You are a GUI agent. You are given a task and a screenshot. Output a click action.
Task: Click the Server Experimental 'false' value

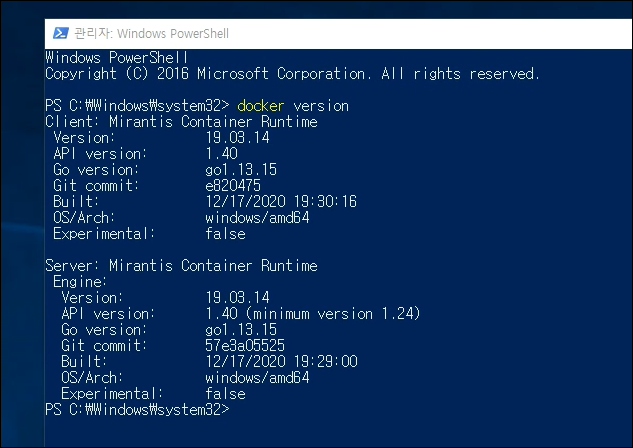[x=225, y=394]
